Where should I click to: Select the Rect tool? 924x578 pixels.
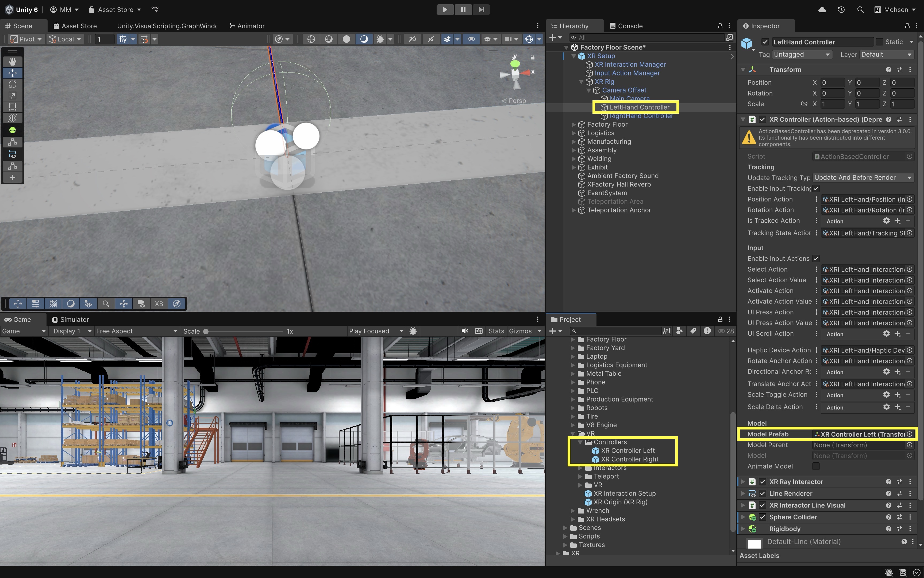pos(13,107)
